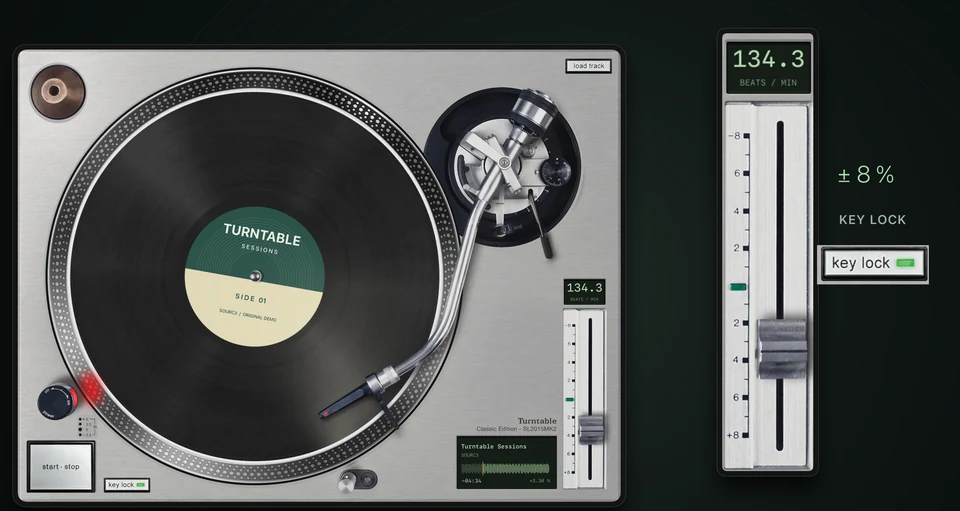The height and width of the screenshot is (511, 960).
Task: Click the red strobe light on the platter edge
Action: tap(92, 387)
